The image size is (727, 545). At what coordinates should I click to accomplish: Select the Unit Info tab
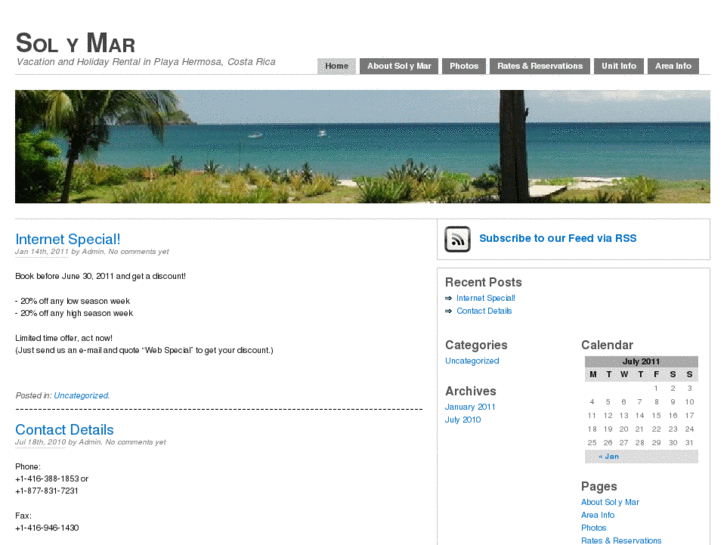(619, 66)
